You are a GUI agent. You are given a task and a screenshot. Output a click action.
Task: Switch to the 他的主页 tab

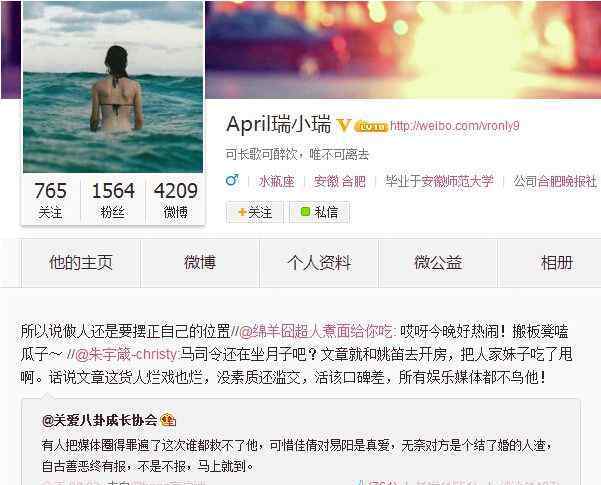81,263
